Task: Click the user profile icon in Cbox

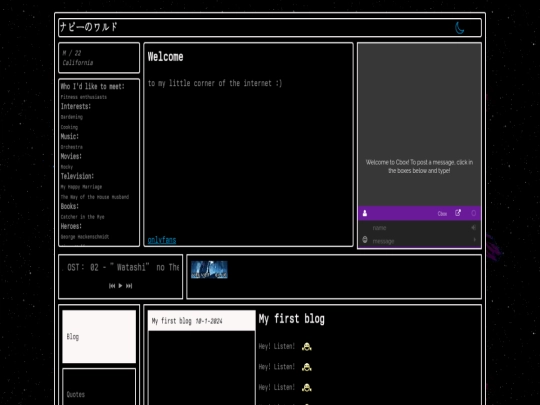Action: (x=365, y=214)
